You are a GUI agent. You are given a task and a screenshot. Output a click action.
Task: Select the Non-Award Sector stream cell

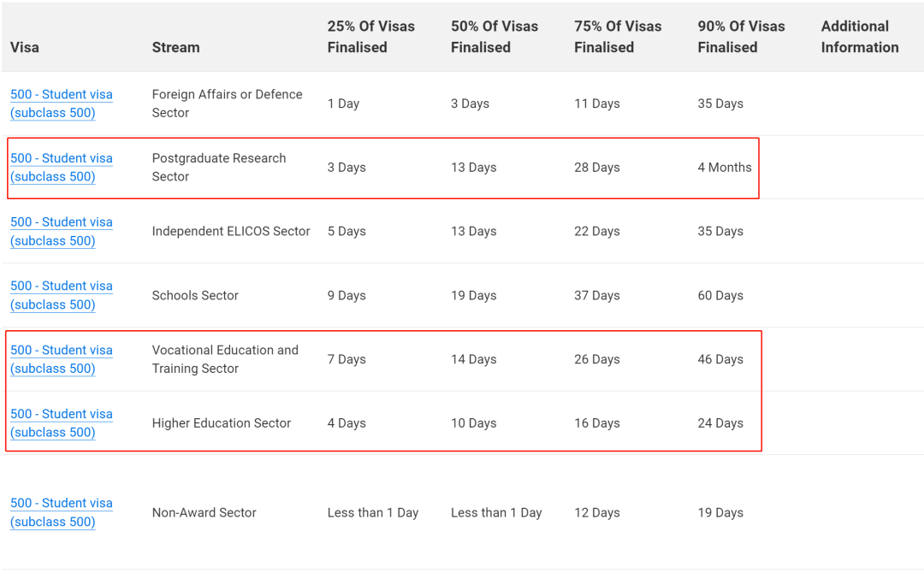tap(204, 512)
